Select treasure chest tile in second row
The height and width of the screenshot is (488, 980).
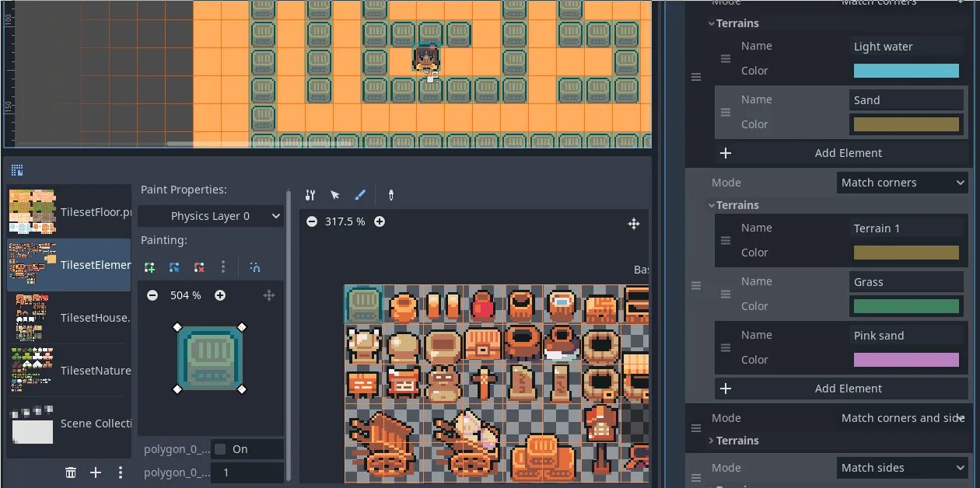483,343
